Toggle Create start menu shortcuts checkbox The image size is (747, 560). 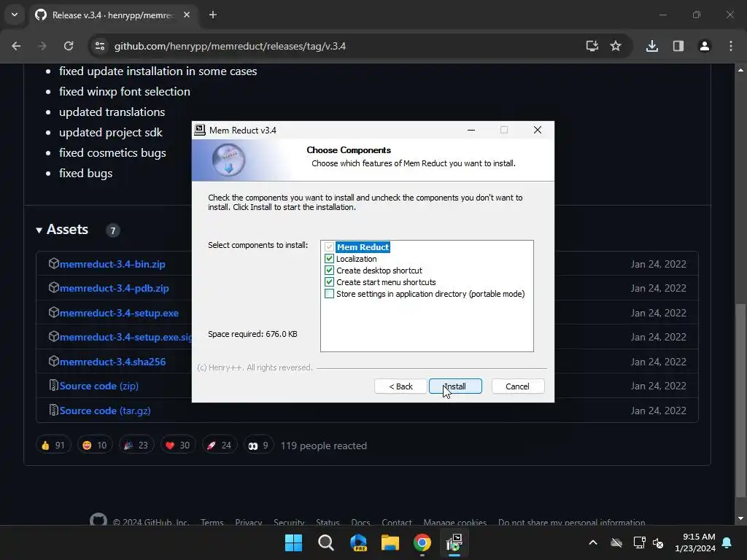(329, 282)
